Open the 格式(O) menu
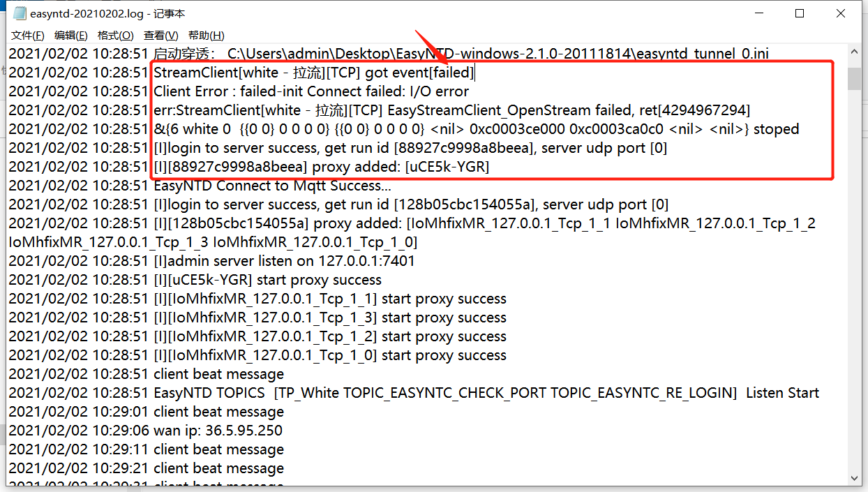The width and height of the screenshot is (868, 492). click(116, 36)
